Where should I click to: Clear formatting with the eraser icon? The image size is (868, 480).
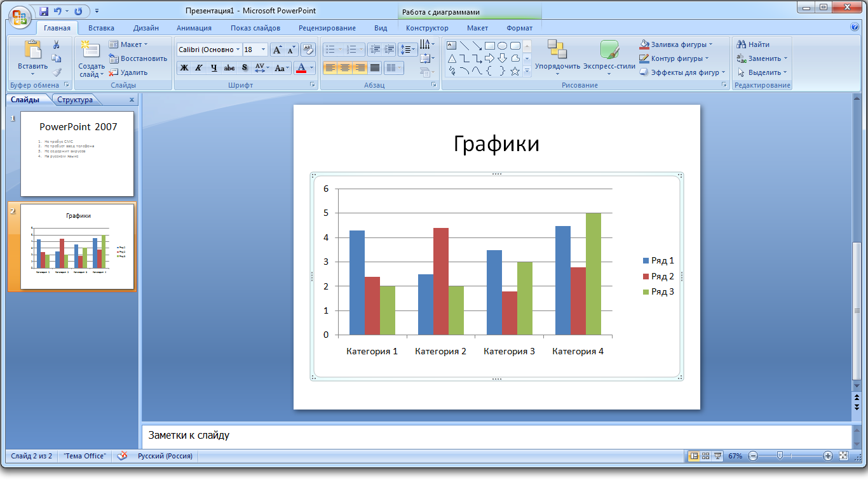click(x=308, y=50)
